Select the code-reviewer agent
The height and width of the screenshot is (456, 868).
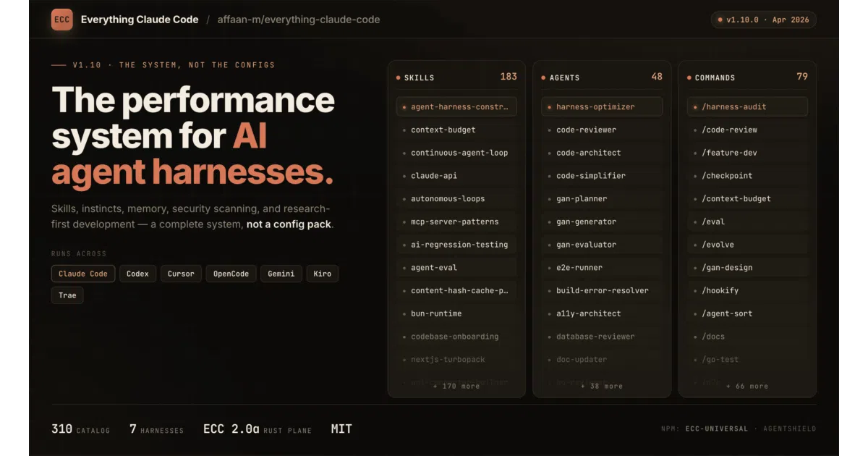[x=602, y=130]
